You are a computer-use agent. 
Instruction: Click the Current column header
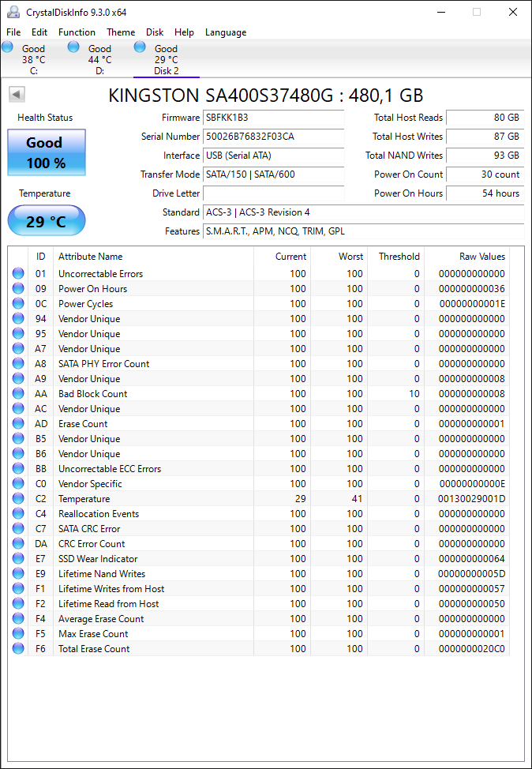(x=282, y=257)
